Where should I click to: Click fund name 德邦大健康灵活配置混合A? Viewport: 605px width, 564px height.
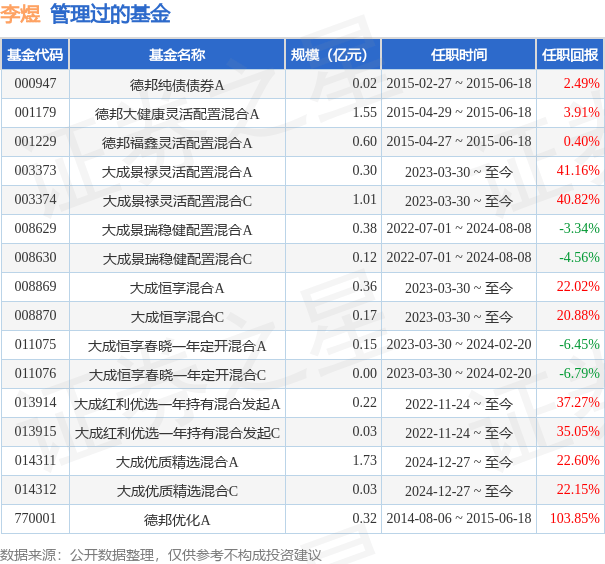[x=177, y=114]
